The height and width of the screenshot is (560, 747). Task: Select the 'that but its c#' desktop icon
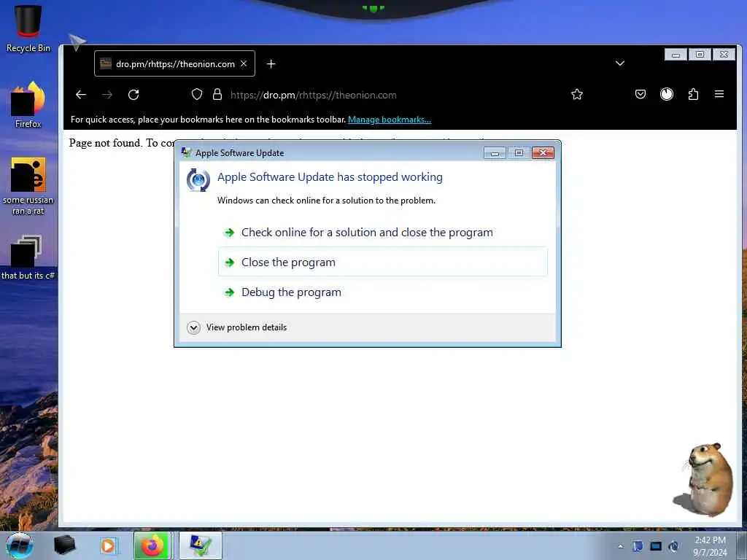(28, 257)
